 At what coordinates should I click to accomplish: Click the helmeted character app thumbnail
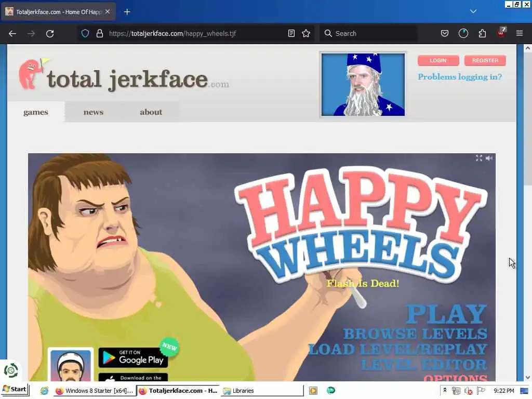tap(71, 365)
